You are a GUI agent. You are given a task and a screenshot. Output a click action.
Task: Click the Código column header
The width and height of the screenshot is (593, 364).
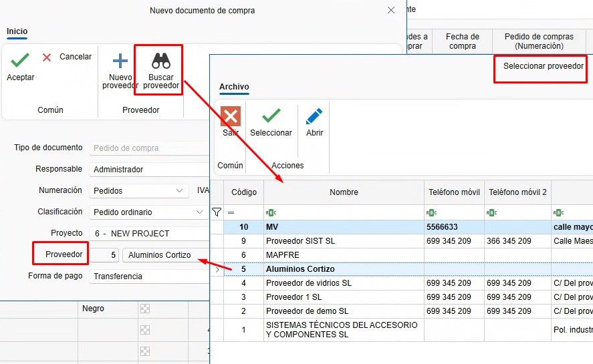point(244,192)
